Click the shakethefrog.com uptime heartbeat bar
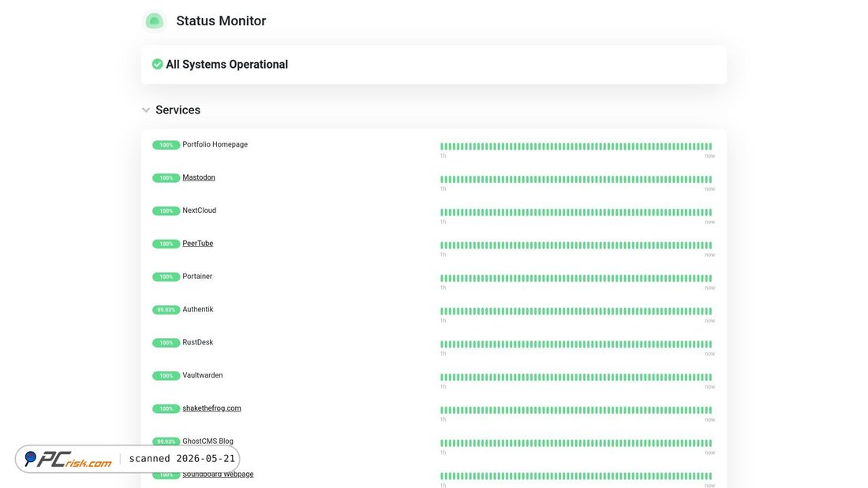868x488 pixels. [576, 410]
